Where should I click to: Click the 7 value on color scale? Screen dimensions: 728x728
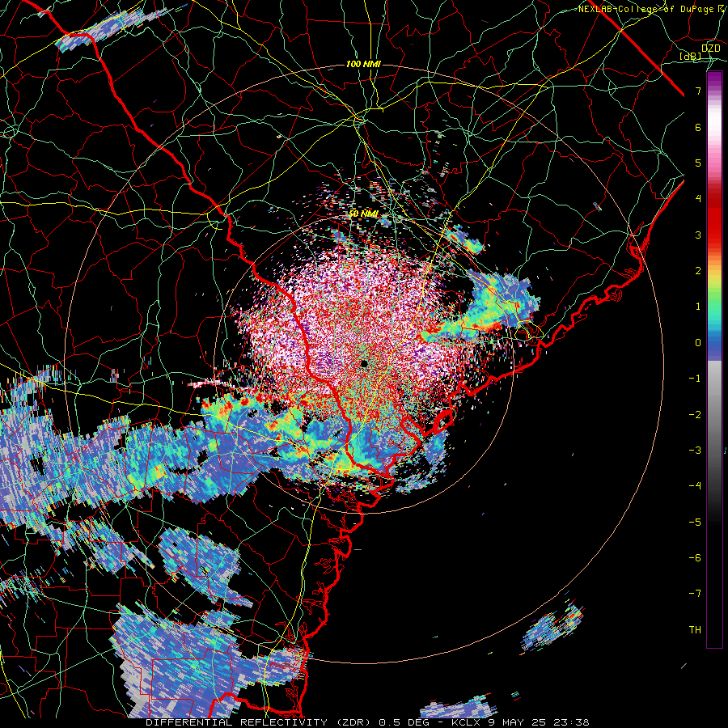(698, 91)
